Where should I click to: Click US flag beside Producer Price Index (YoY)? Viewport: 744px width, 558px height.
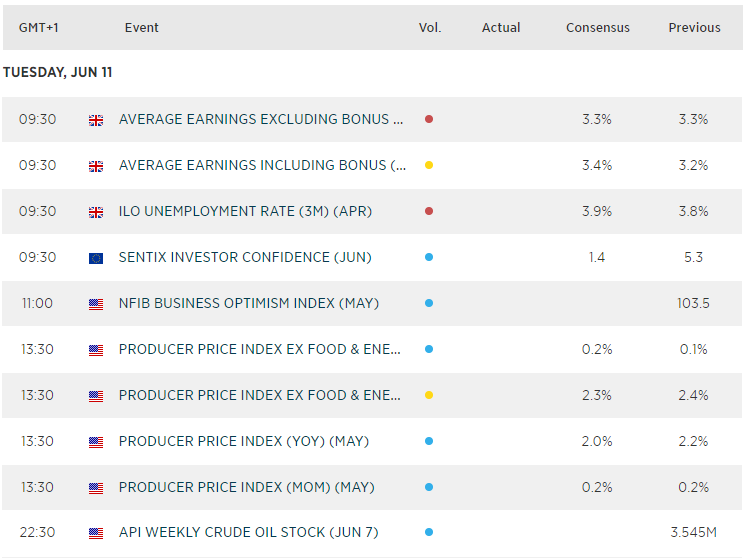coord(96,442)
